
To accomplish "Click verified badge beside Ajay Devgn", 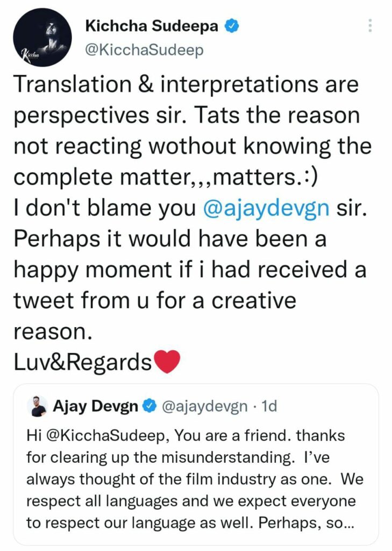I will point(149,406).
